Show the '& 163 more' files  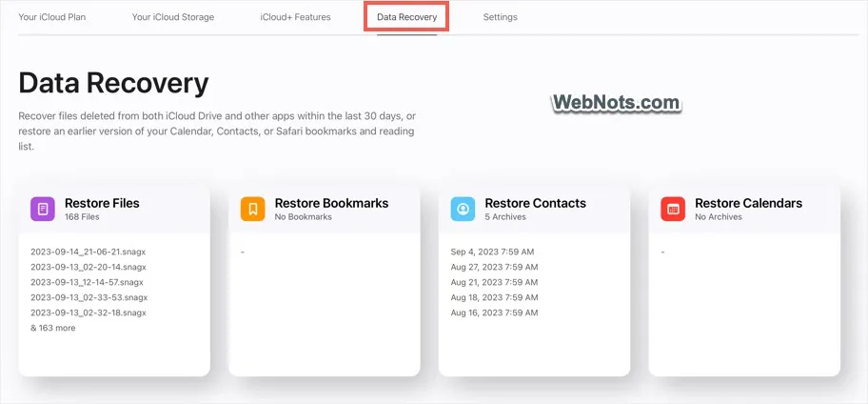[x=53, y=328]
